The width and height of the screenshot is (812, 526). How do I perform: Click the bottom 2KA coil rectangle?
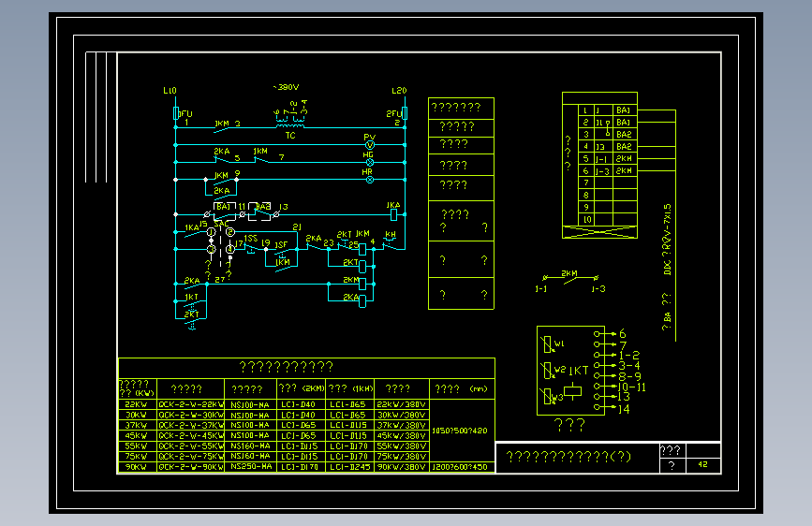click(x=362, y=300)
